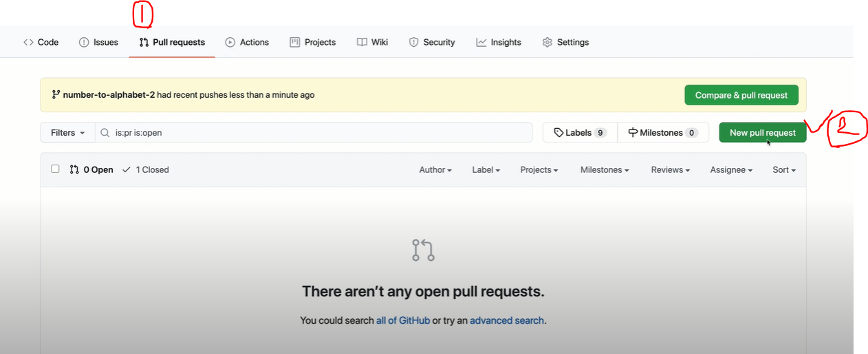
Task: Click the circle icon beside Issues
Action: (84, 42)
